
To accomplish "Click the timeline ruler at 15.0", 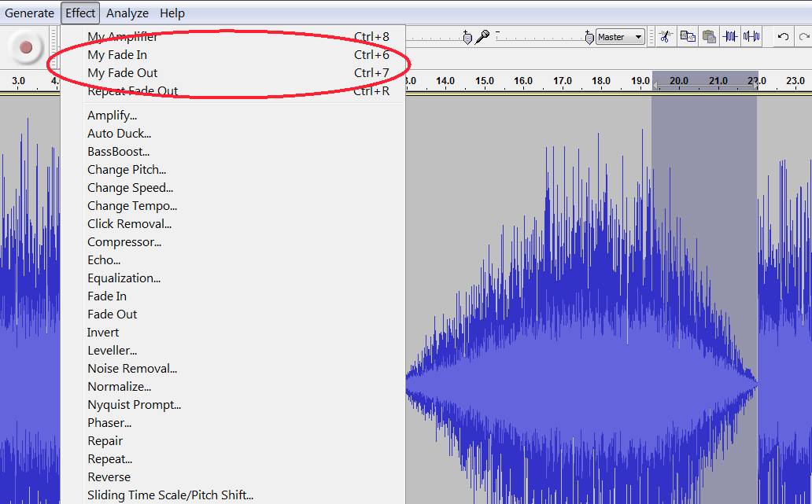I will [484, 81].
